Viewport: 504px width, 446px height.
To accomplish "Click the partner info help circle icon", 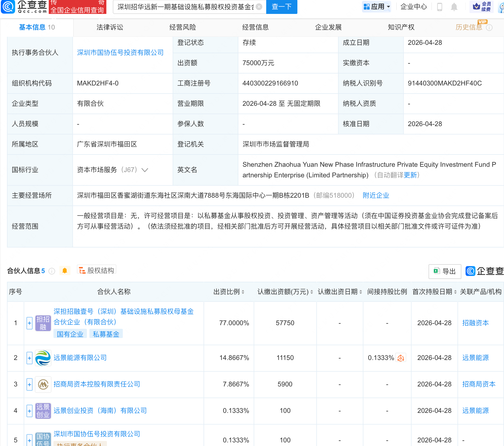I will 52,271.
